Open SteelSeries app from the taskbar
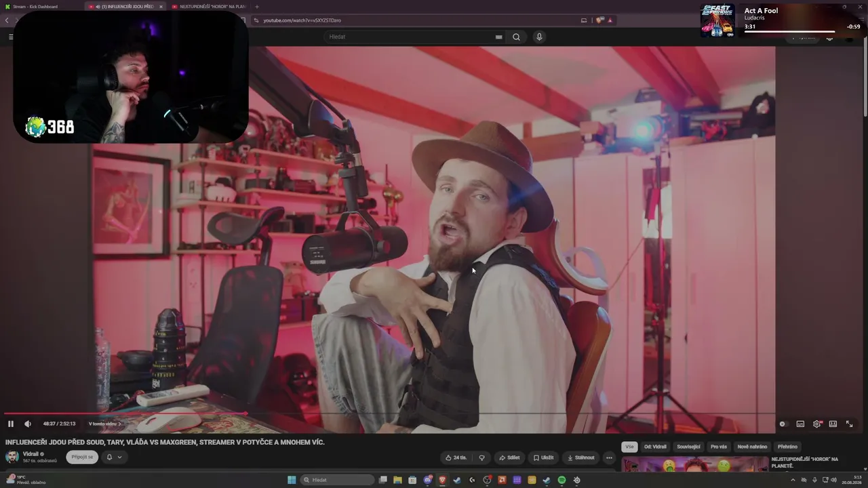 click(x=576, y=480)
